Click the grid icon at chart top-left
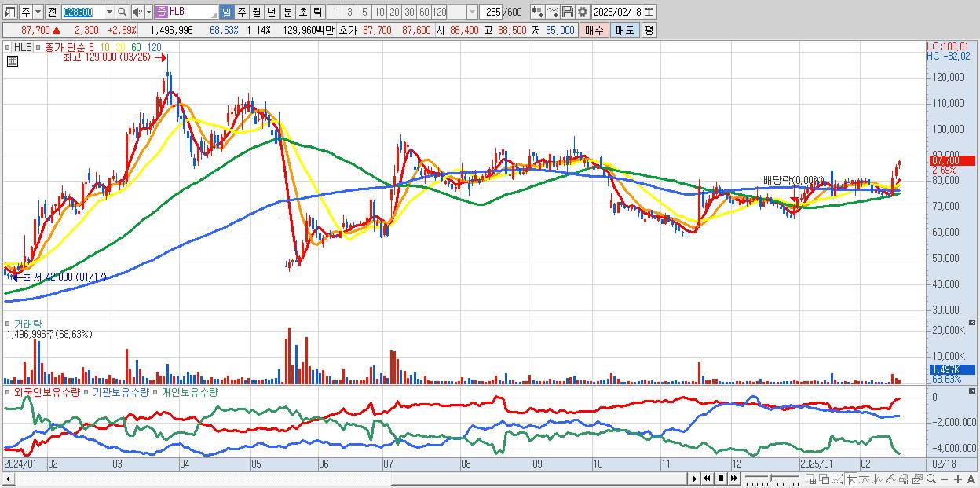The width and height of the screenshot is (980, 488). pos(12,61)
